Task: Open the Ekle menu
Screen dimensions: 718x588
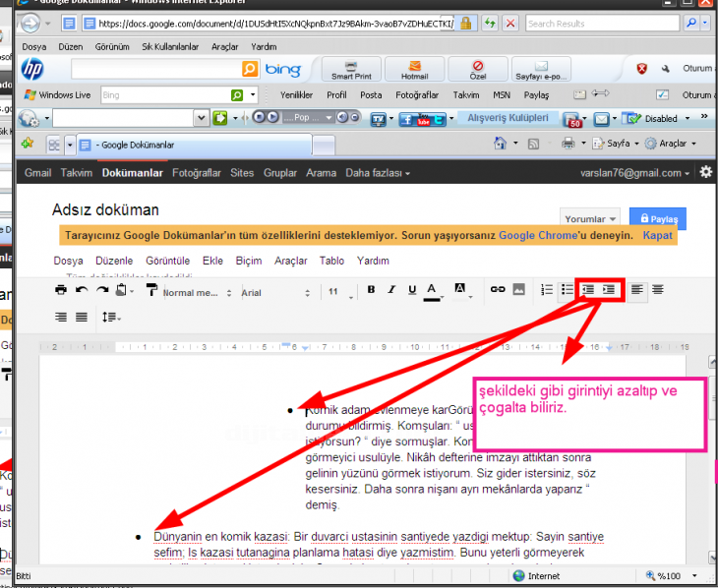Action: [212, 262]
